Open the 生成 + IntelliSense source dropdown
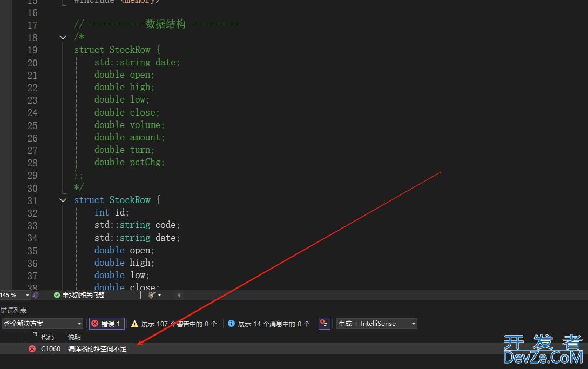Image resolution: width=588 pixels, height=369 pixels. pos(376,324)
